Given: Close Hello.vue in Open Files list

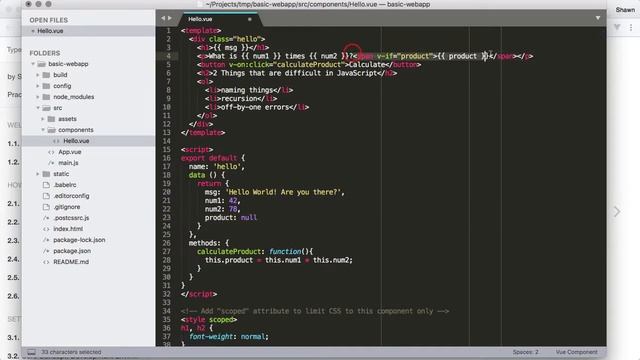Looking at the screenshot, I should click(33, 31).
